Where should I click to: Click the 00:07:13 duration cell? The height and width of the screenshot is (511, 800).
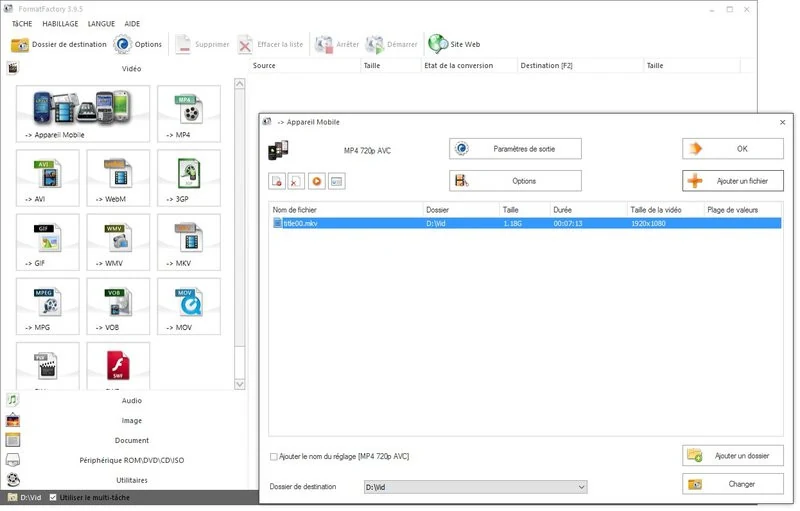click(568, 223)
